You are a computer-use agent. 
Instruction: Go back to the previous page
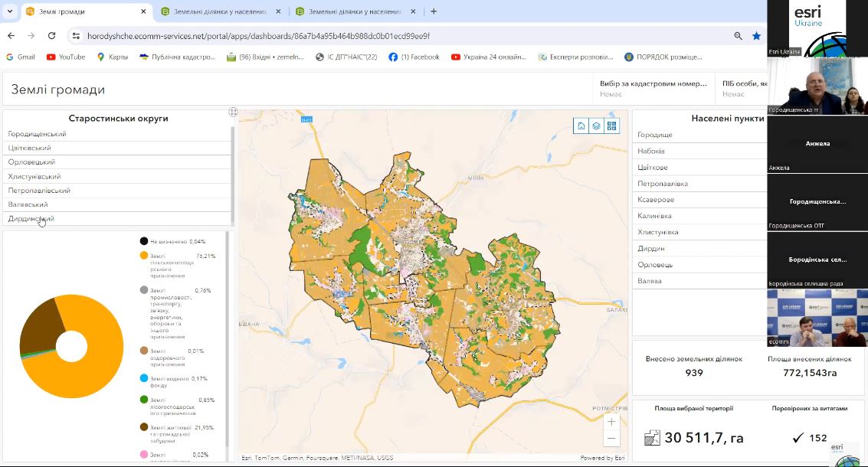[11, 36]
